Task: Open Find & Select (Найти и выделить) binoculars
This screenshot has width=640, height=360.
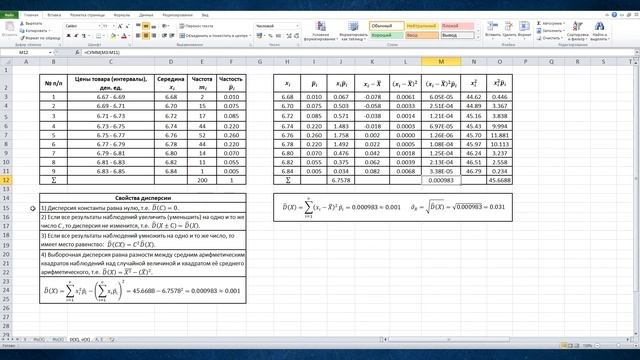Action: pyautogui.click(x=599, y=31)
